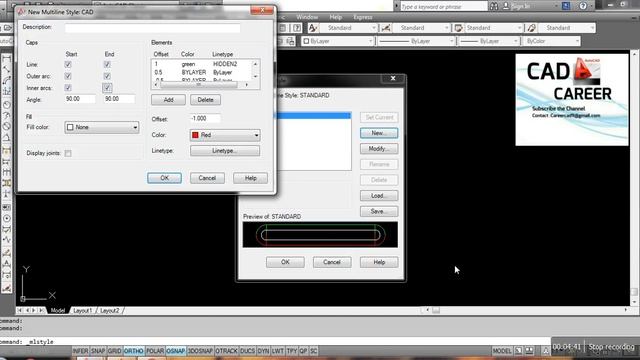Click MODEL space button in status bar
The height and width of the screenshot is (360, 640).
coord(502,351)
